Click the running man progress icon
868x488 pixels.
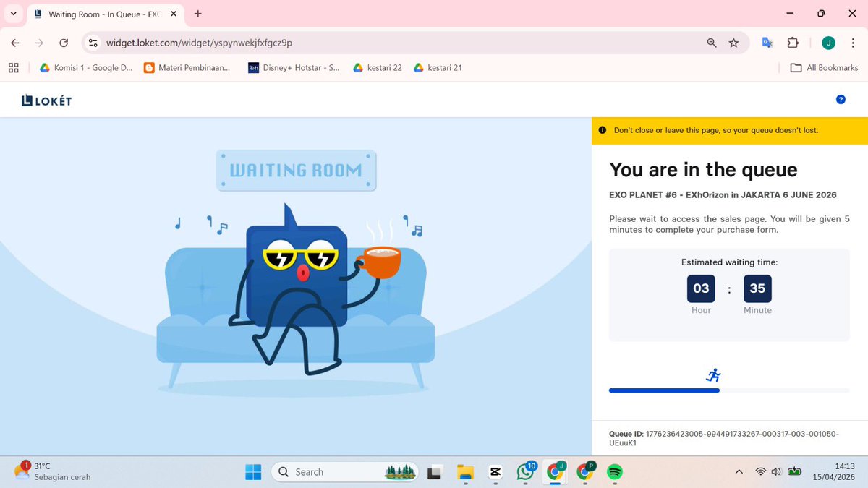tap(713, 375)
